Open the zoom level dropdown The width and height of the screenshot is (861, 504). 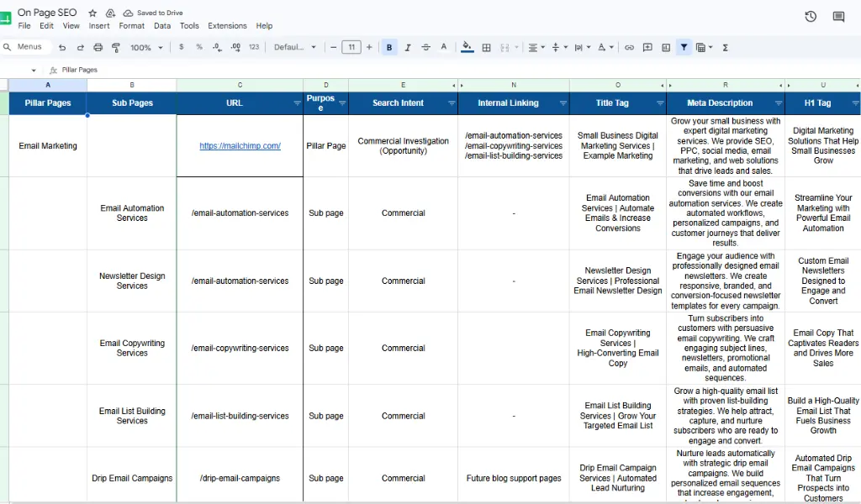point(146,48)
